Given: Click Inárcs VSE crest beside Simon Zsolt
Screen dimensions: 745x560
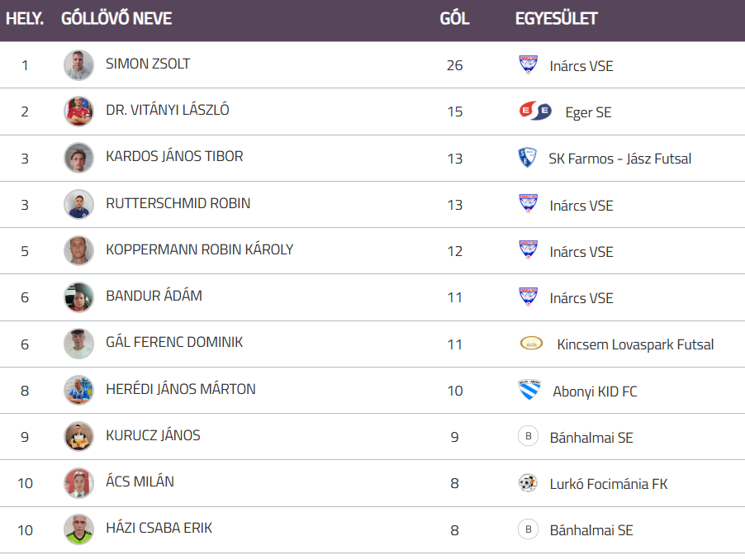Looking at the screenshot, I should (x=528, y=65).
